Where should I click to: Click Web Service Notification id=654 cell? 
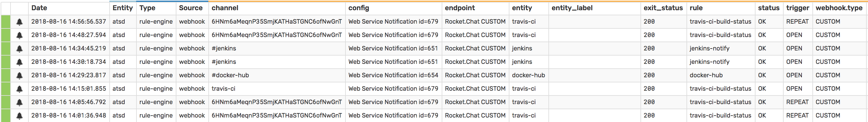pyautogui.click(x=393, y=75)
